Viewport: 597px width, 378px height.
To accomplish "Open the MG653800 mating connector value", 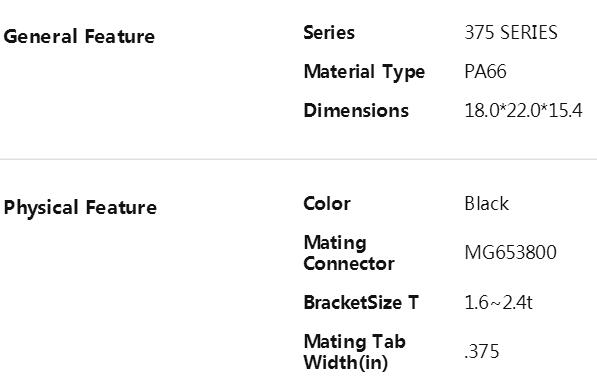I will 511,252.
